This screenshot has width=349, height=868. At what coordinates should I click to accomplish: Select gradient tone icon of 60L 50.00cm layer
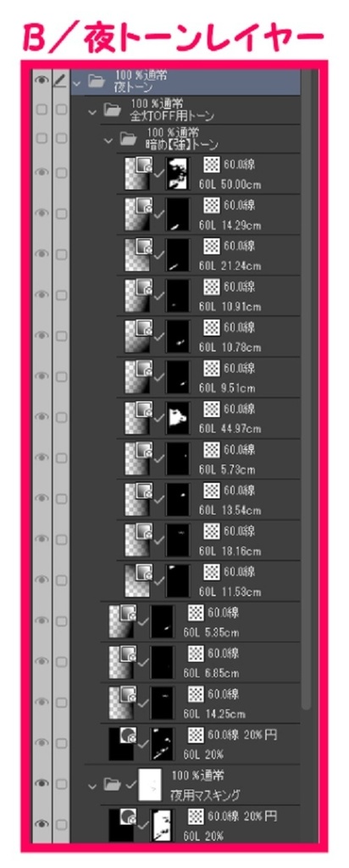pyautogui.click(x=136, y=173)
